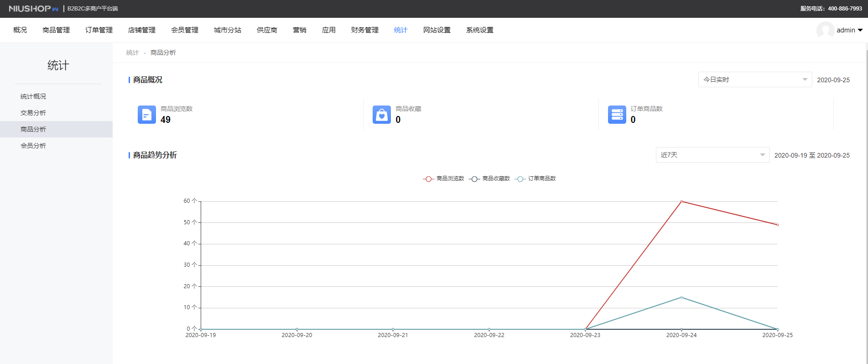Open 商品管理 menu
This screenshot has width=868, height=364.
(x=56, y=30)
